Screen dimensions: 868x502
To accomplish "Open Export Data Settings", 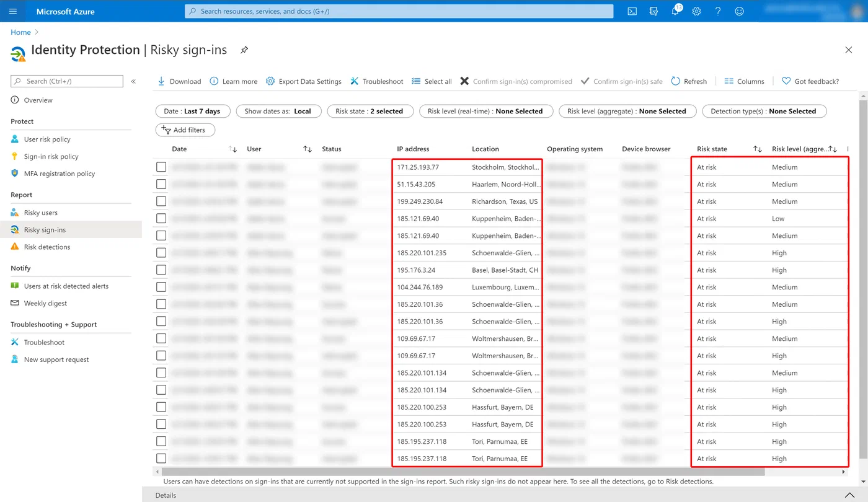I will (x=304, y=81).
